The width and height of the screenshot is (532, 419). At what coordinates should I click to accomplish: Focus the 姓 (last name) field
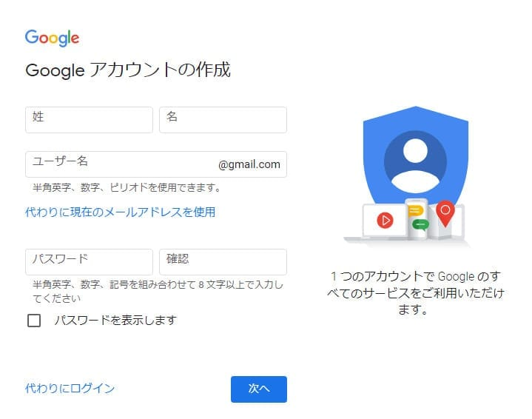[x=89, y=120]
